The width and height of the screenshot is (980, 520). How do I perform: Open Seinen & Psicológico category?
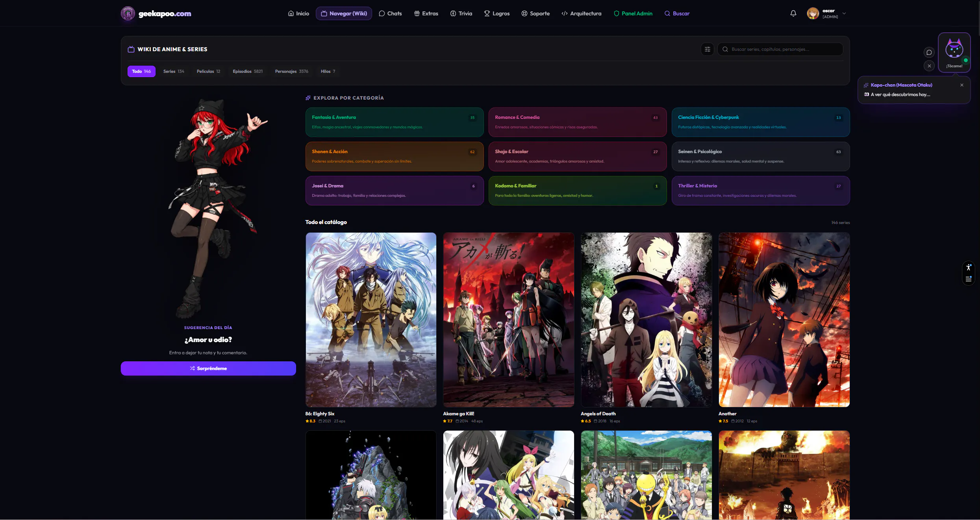coord(760,156)
